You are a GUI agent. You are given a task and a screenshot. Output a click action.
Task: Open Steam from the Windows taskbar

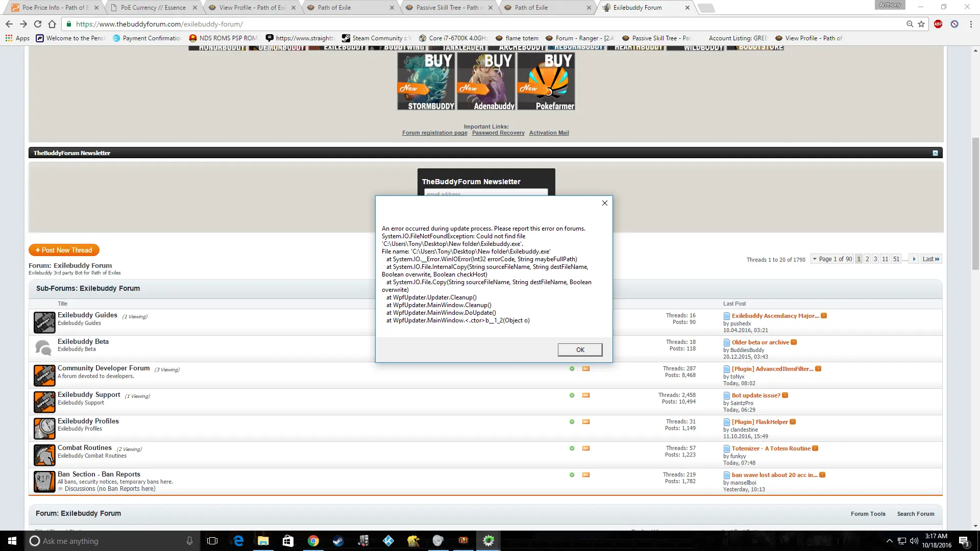[x=338, y=541]
